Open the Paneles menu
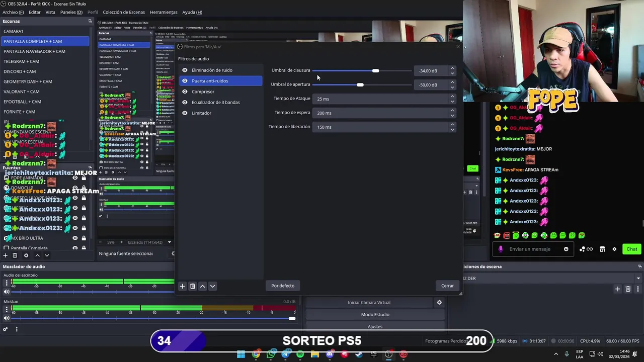 pos(71,12)
